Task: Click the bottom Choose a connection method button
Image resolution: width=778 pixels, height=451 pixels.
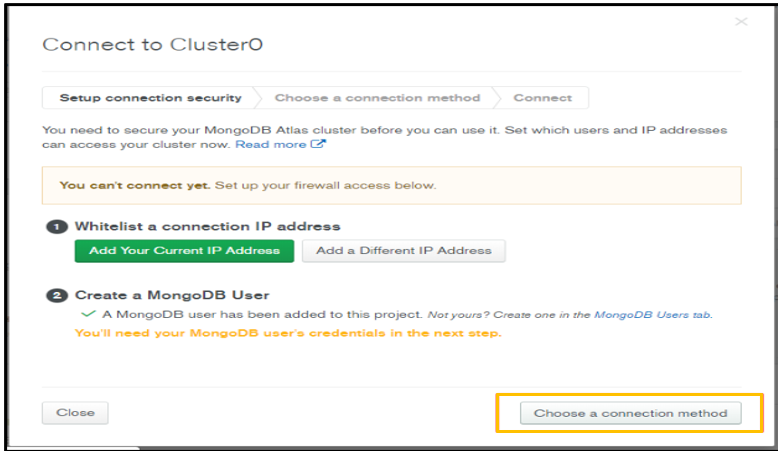Action: click(x=631, y=413)
